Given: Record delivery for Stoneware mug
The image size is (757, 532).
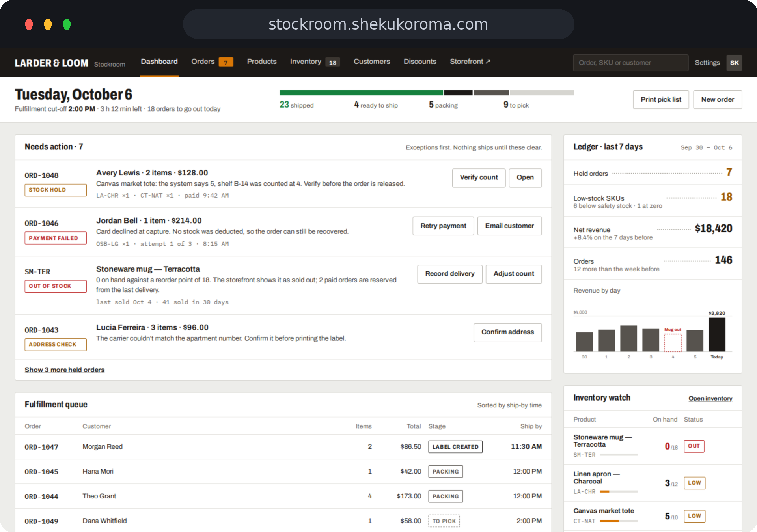Looking at the screenshot, I should coord(450,274).
